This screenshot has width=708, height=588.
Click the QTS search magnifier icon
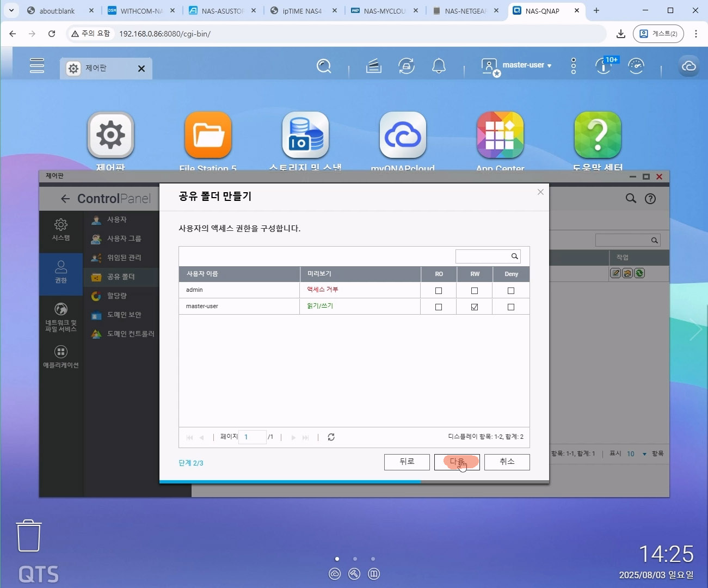[x=324, y=66]
